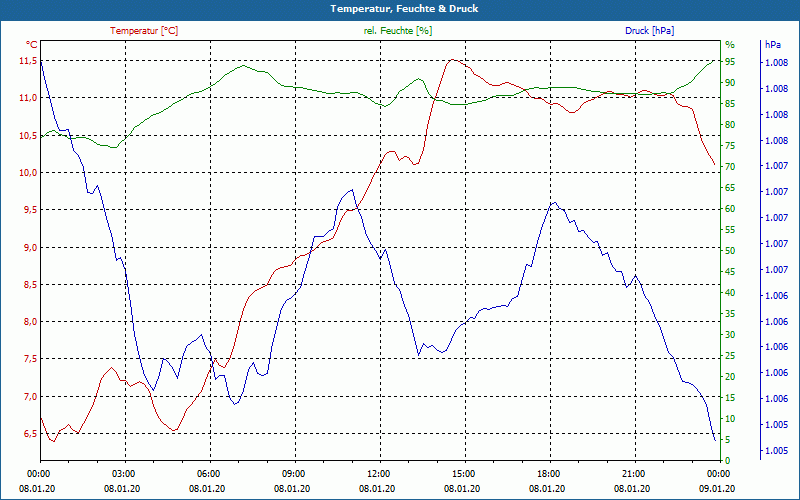The width and height of the screenshot is (800, 500).
Task: Click the '7,5' temperature axis tick
Action: (29, 359)
